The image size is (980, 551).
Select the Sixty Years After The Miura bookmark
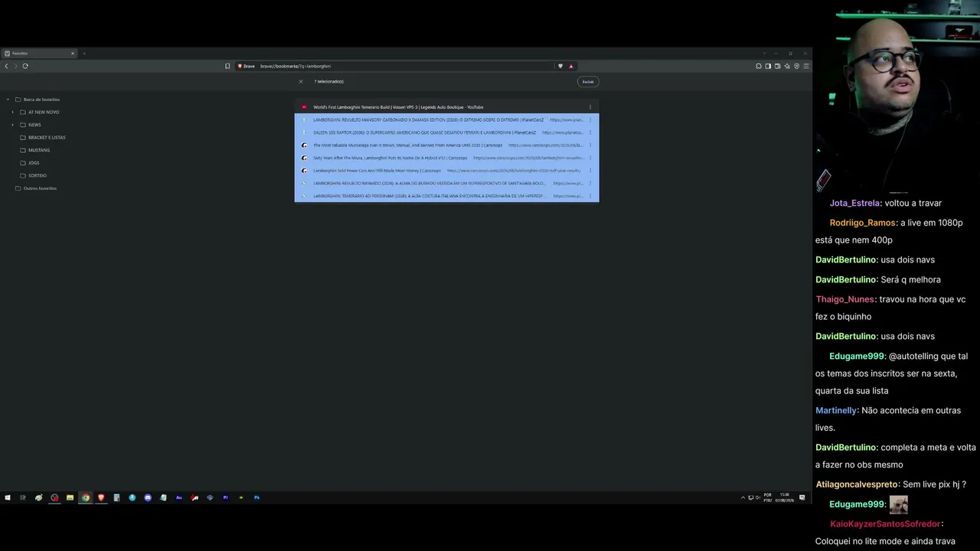point(446,158)
